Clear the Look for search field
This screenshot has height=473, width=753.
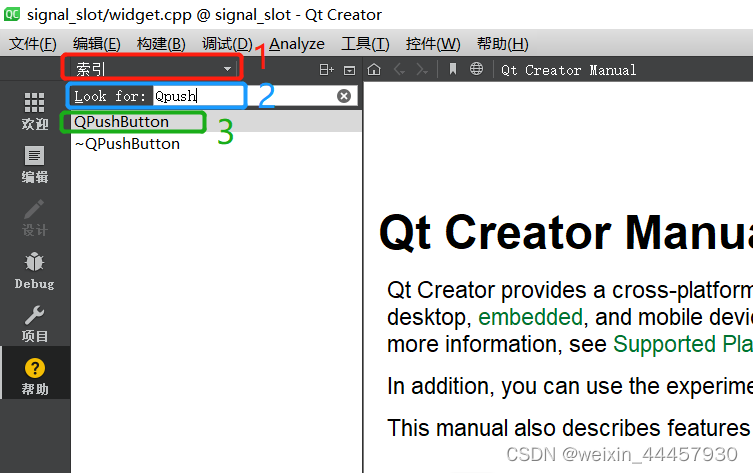coord(344,96)
